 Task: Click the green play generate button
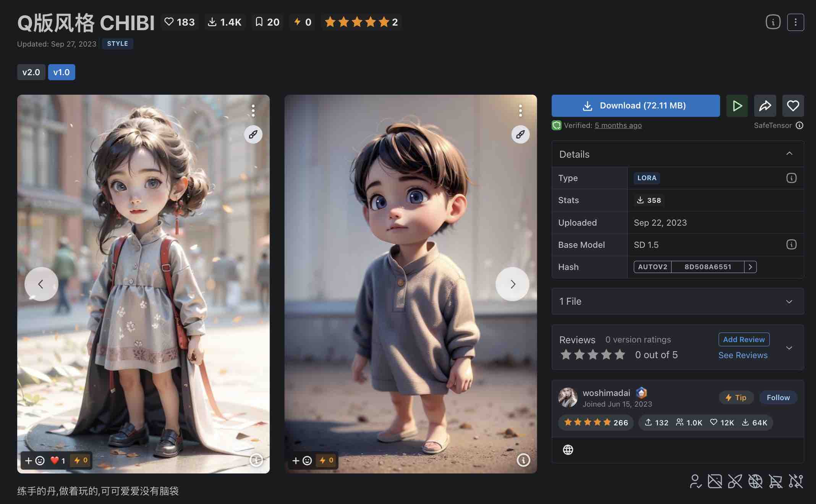737,106
